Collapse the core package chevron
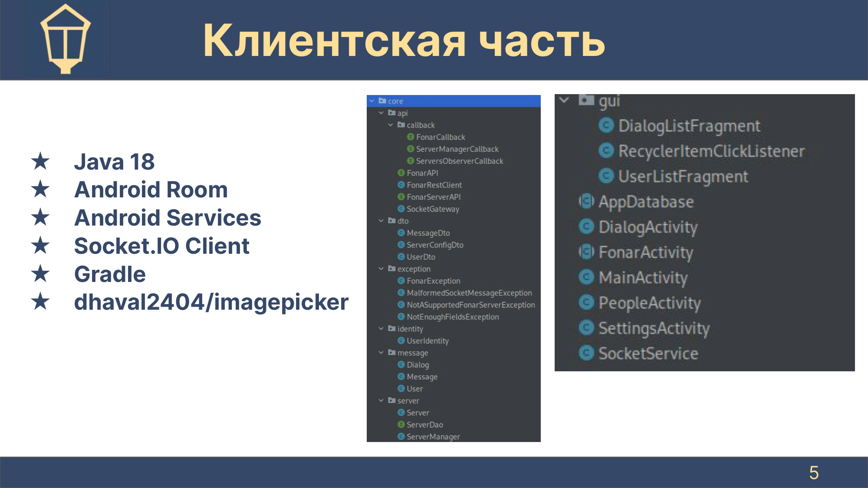The height and width of the screenshot is (488, 868). coord(372,101)
